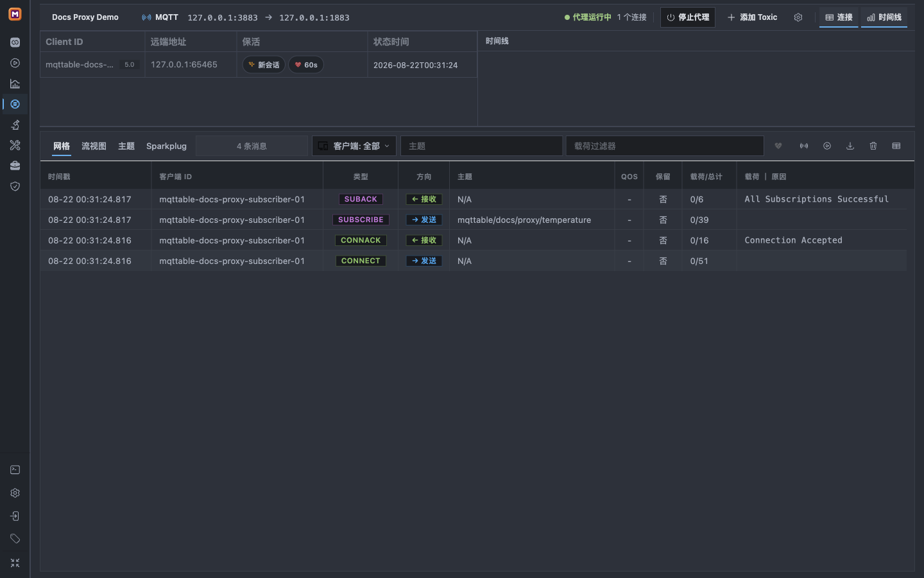The height and width of the screenshot is (578, 924).
Task: Select the CONNECT message type badge
Action: click(x=361, y=261)
